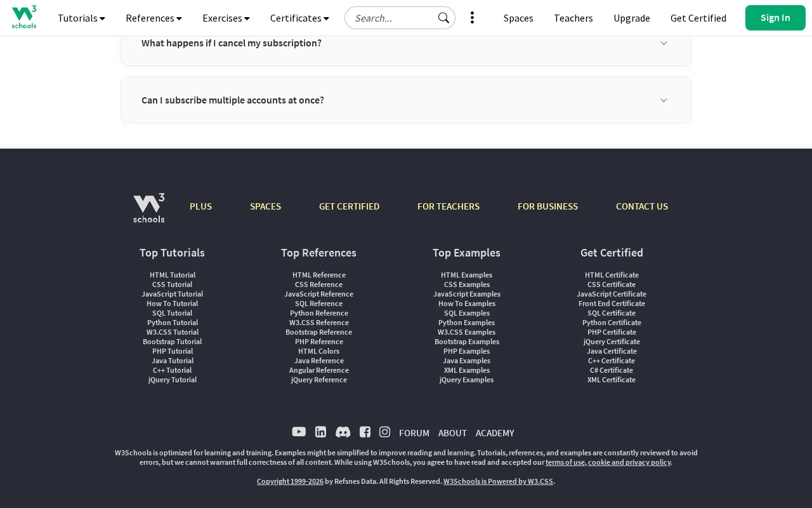812x508 pixels.
Task: Open jQuery Examples link
Action: (467, 380)
